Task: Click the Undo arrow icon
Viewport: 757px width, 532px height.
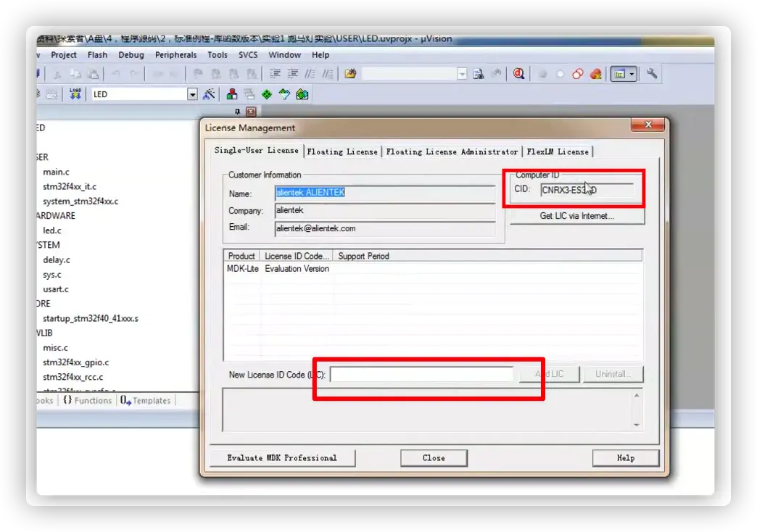Action: pyautogui.click(x=116, y=74)
